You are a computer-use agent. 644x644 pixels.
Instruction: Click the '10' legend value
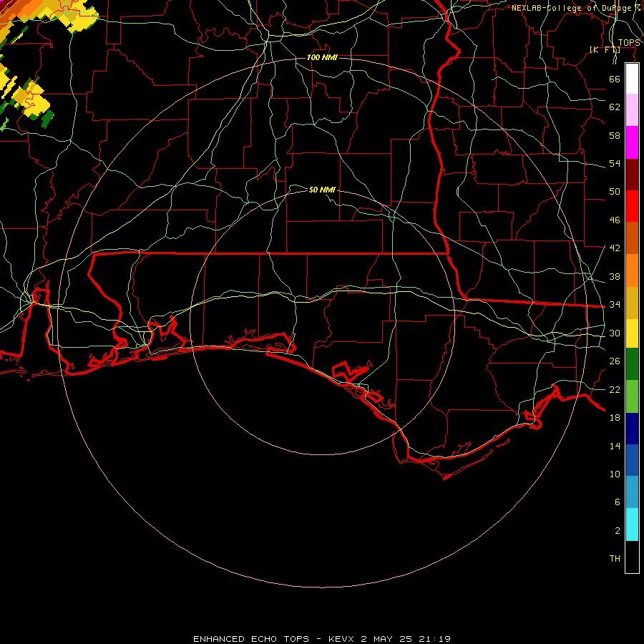[x=615, y=474]
